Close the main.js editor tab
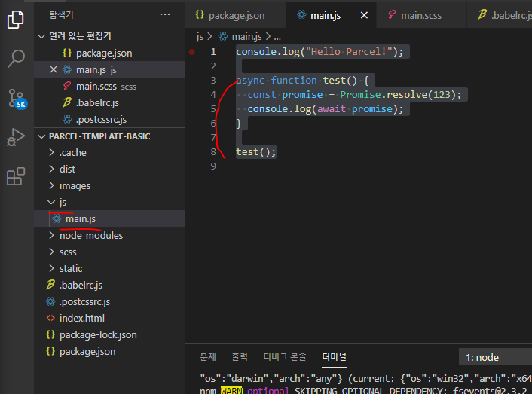532x394 pixels. 364,15
